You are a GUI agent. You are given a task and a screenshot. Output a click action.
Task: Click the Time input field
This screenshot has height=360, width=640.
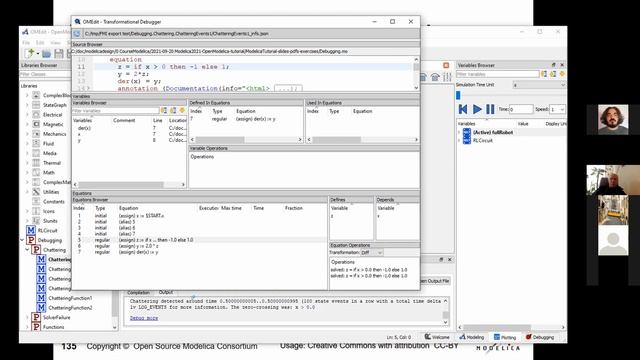(521, 109)
